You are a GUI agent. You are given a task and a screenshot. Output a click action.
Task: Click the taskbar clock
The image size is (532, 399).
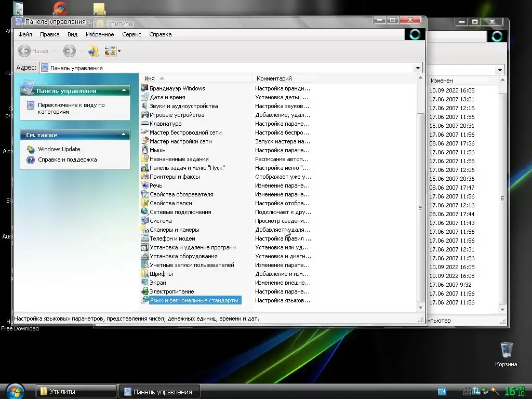tap(514, 391)
